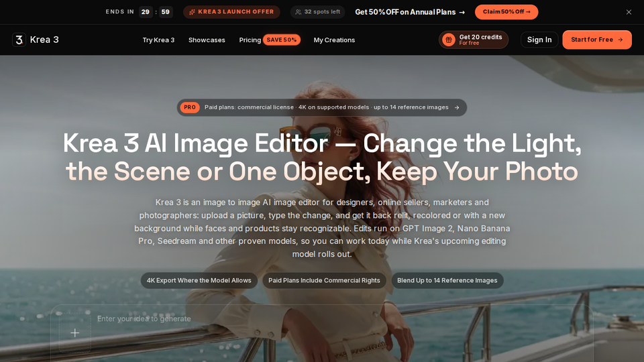
Task: Click the gift icon for free credits
Action: (449, 40)
